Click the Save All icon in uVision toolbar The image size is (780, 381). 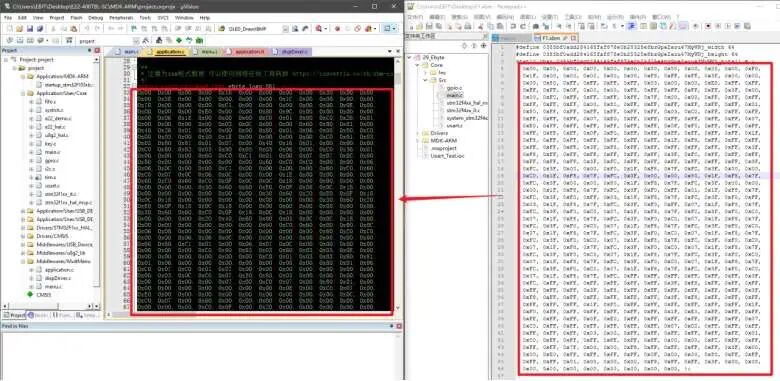tap(40, 29)
